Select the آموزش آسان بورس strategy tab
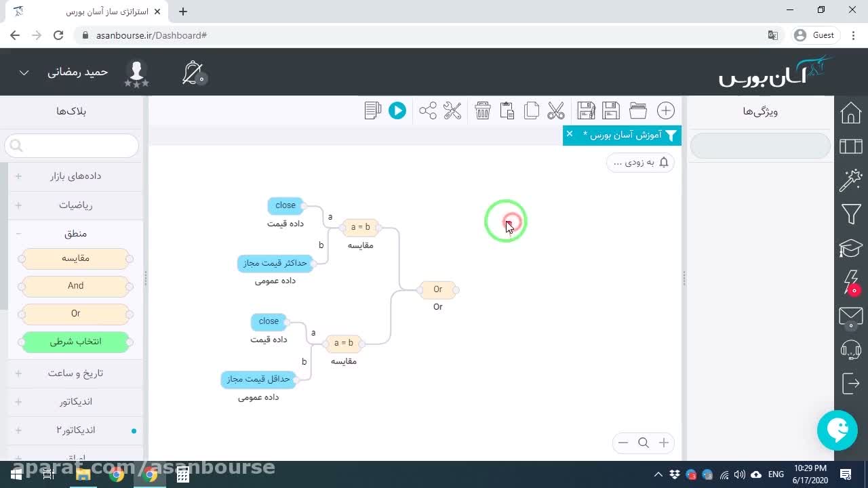868x488 pixels. (x=622, y=135)
